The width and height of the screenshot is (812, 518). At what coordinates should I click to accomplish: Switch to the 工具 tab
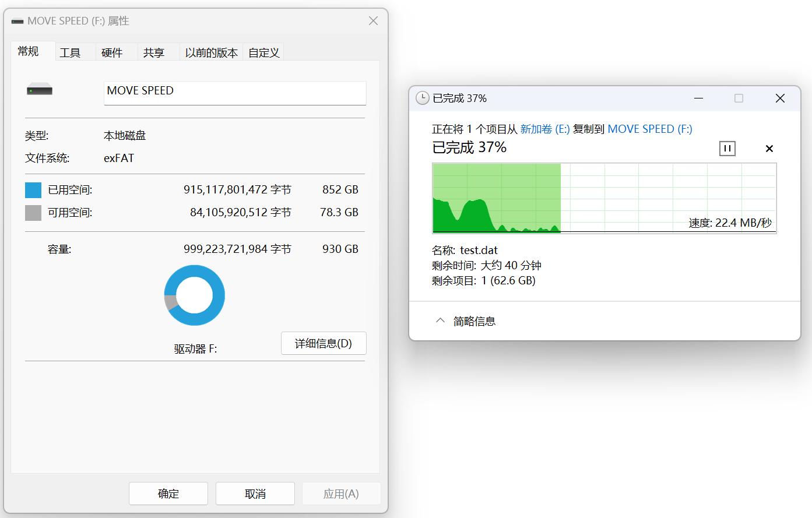tap(71, 52)
